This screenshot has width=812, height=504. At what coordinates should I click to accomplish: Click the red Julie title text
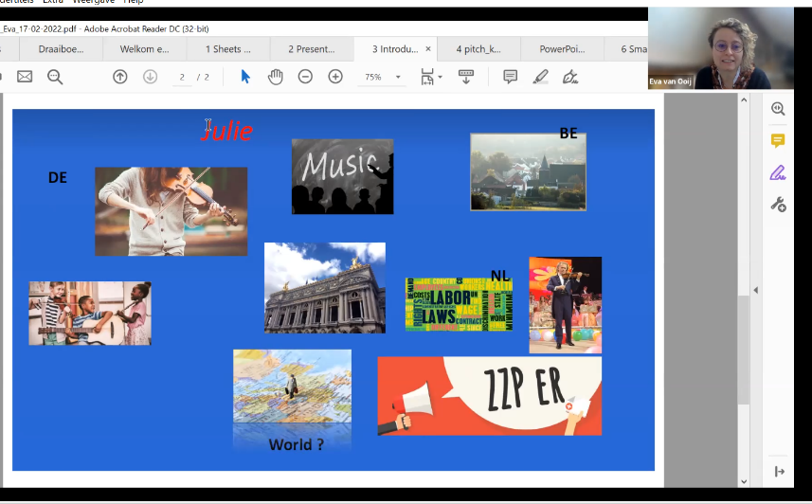tap(226, 131)
